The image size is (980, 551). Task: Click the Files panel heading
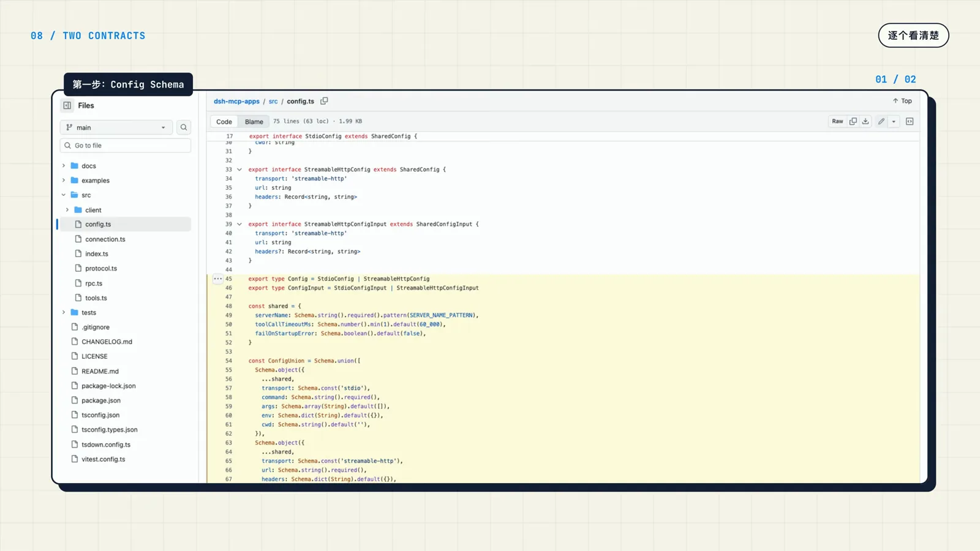click(x=86, y=105)
